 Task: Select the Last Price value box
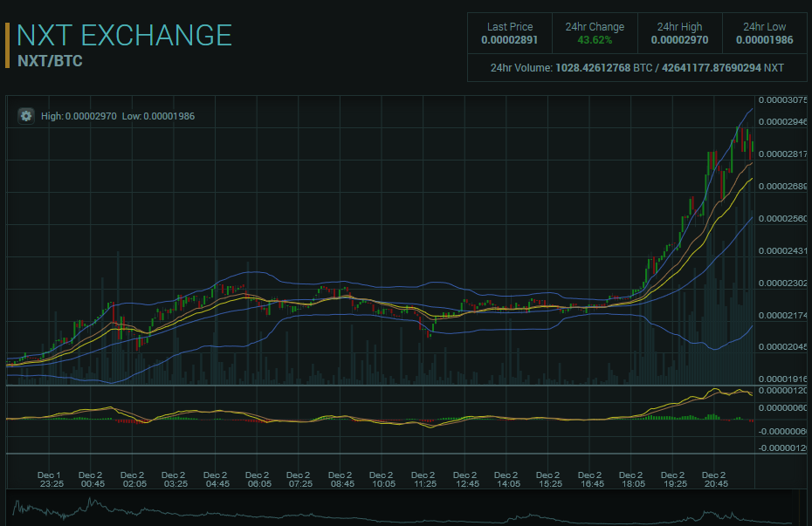point(510,33)
